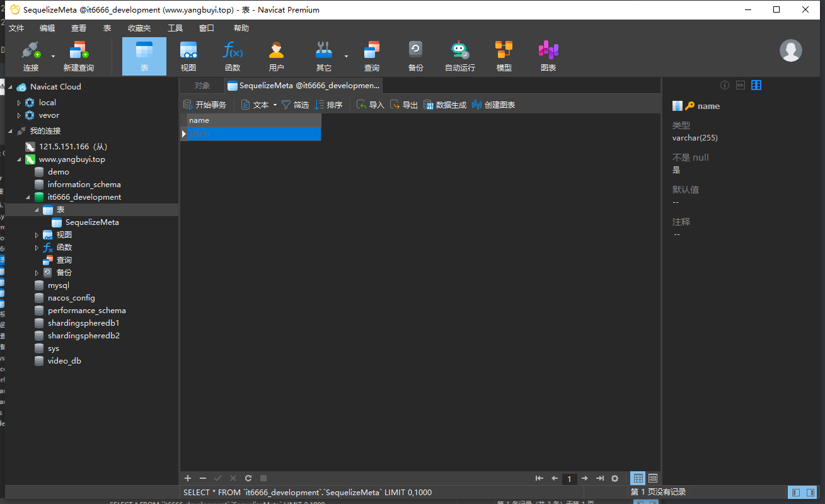
Task: Show the column info panel icon
Action: pyautogui.click(x=756, y=85)
